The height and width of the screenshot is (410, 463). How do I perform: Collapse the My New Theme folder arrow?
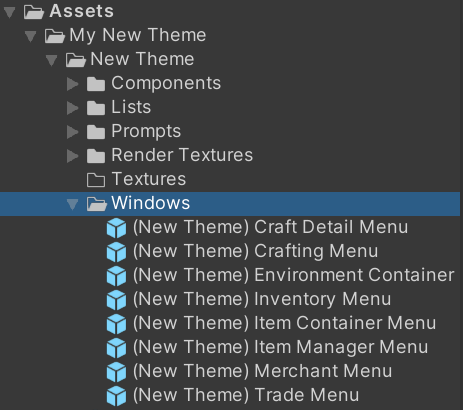[31, 36]
